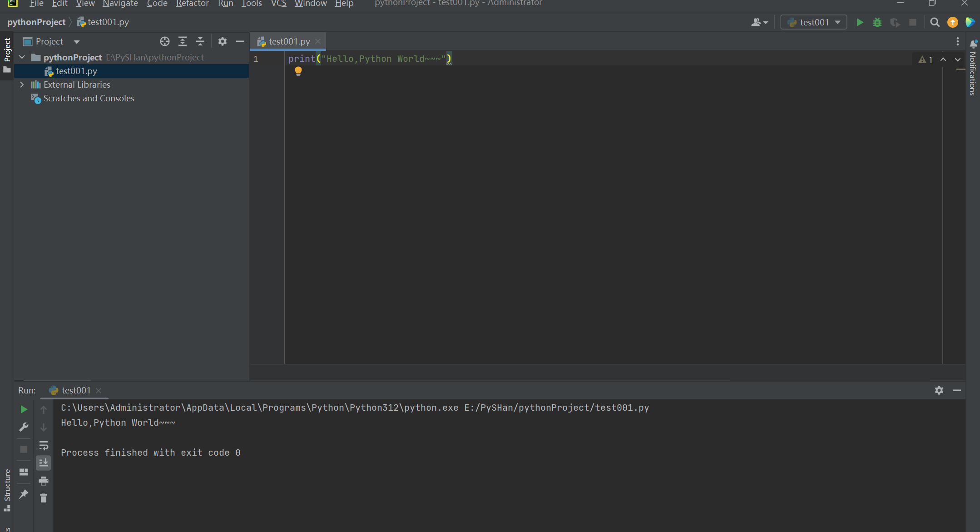Start debugging with the bug icon
This screenshot has height=532, width=980.
click(x=877, y=22)
